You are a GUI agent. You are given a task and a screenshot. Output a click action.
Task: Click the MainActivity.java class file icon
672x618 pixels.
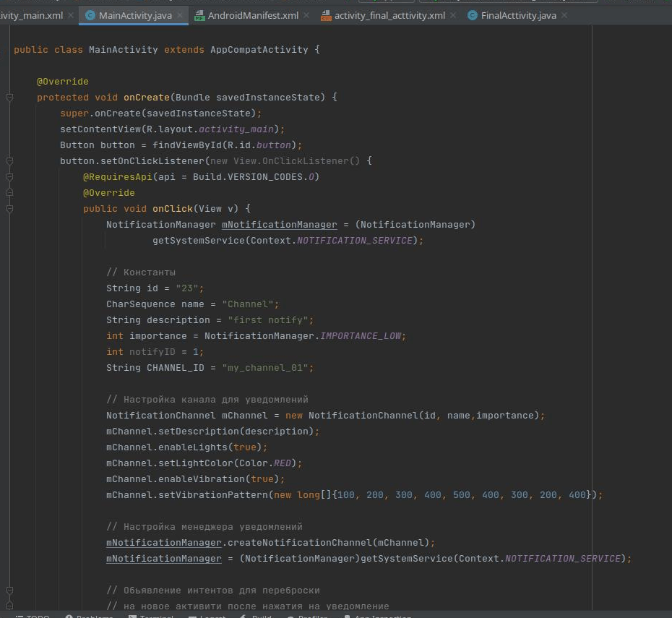point(90,15)
